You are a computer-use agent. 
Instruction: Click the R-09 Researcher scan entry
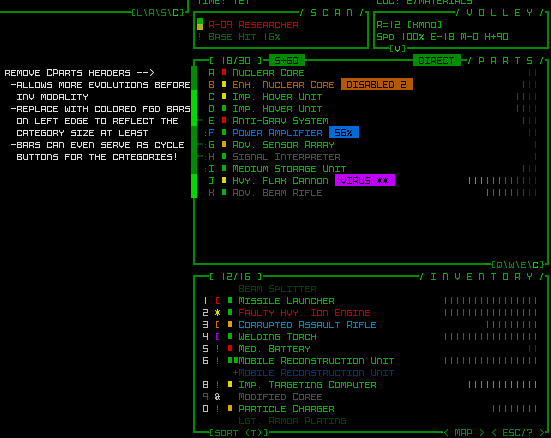[253, 25]
